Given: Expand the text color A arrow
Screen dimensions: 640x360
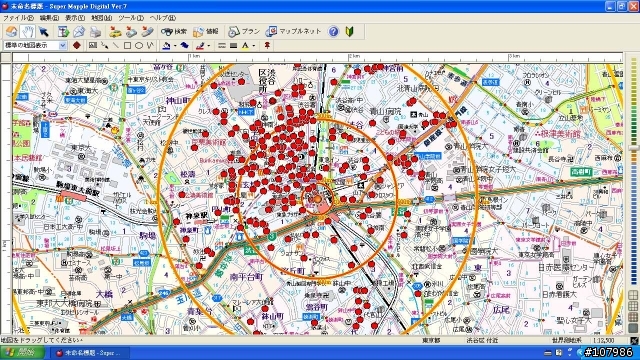Looking at the screenshot, I should pyautogui.click(x=254, y=45).
